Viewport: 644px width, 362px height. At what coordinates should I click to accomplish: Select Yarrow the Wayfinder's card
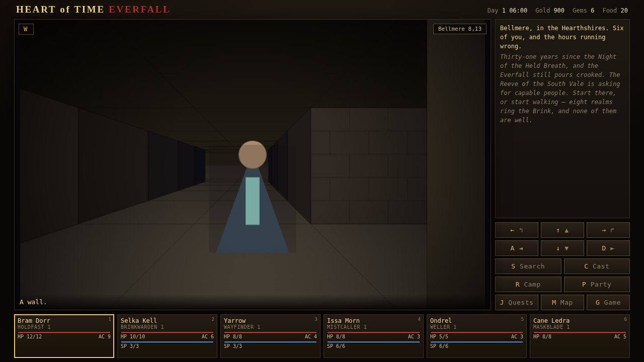(271, 336)
